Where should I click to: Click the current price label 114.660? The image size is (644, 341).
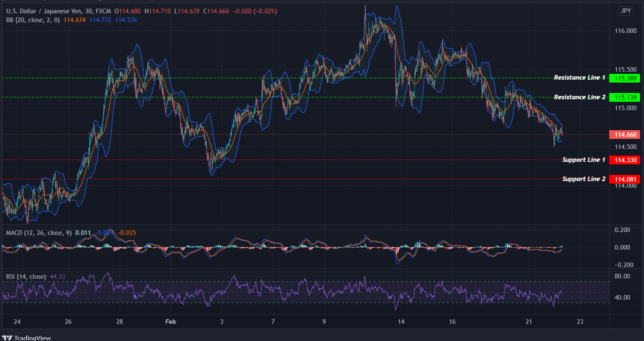click(x=625, y=135)
